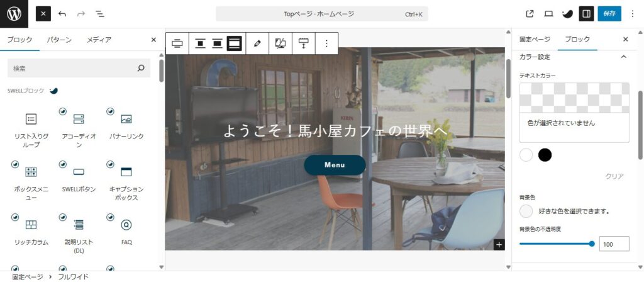
Task: Set content width to article size
Action: pyautogui.click(x=201, y=43)
